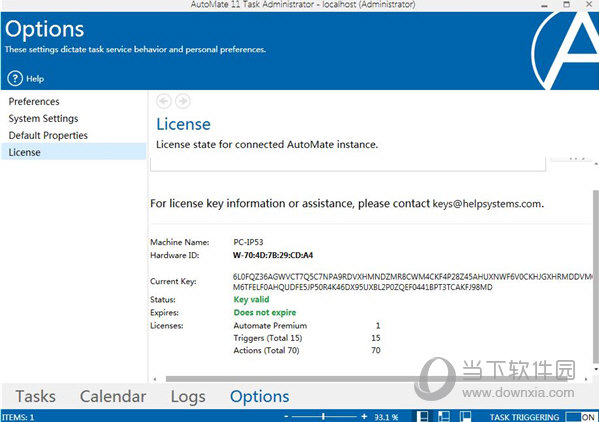Maximize the AutoMate Task Administrator window
599x422 pixels.
coord(567,5)
